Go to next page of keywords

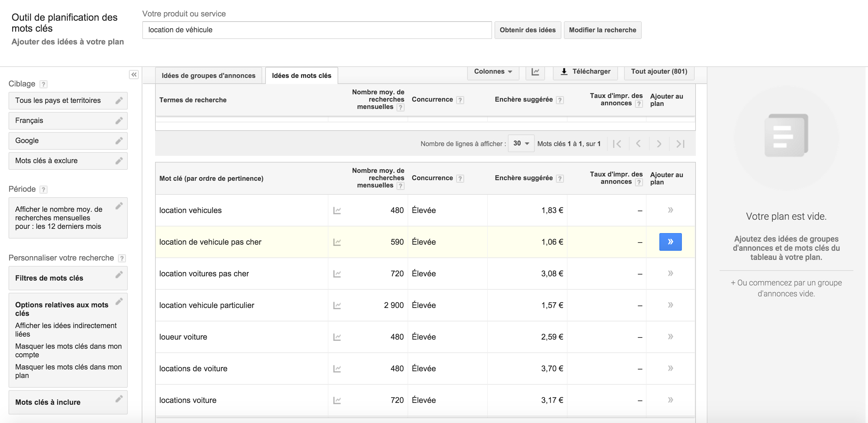pos(659,144)
